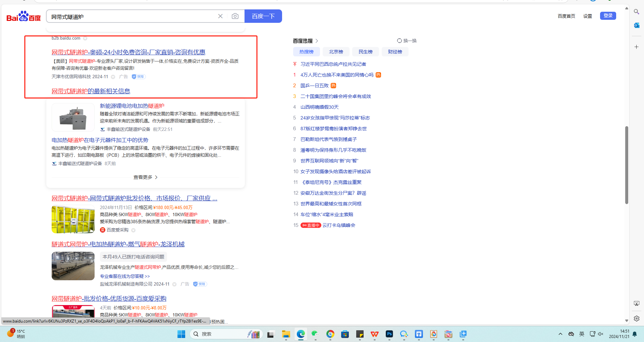Refresh hot search with 换一换
The height and width of the screenshot is (342, 644).
[407, 41]
